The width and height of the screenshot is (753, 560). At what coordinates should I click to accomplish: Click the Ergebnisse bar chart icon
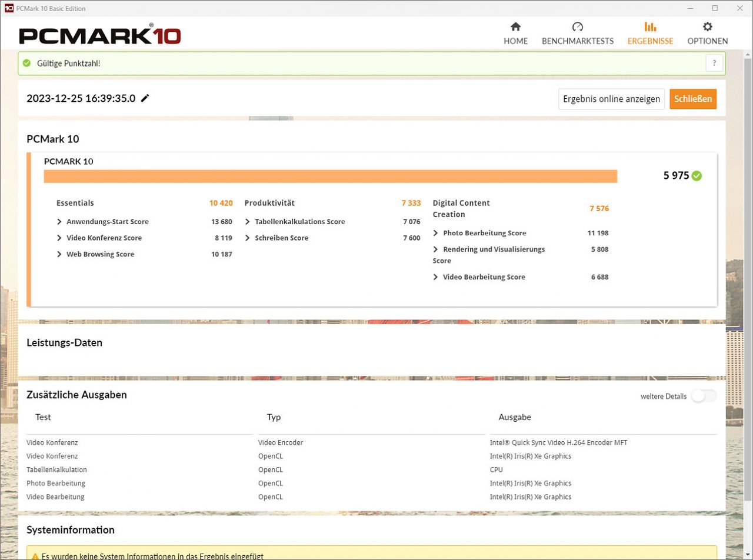point(650,26)
